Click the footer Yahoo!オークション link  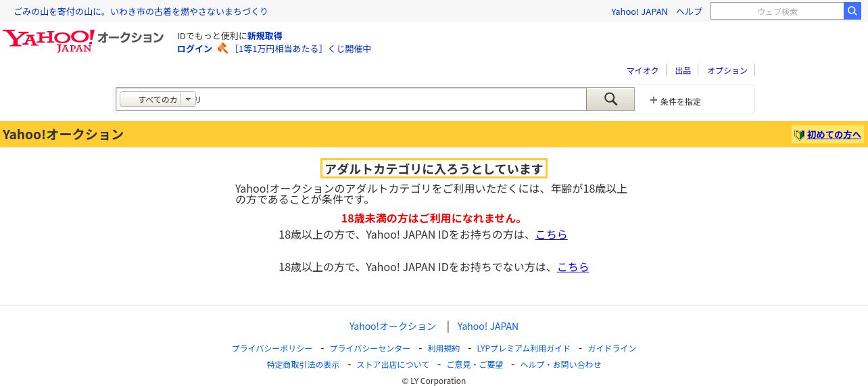(x=393, y=326)
